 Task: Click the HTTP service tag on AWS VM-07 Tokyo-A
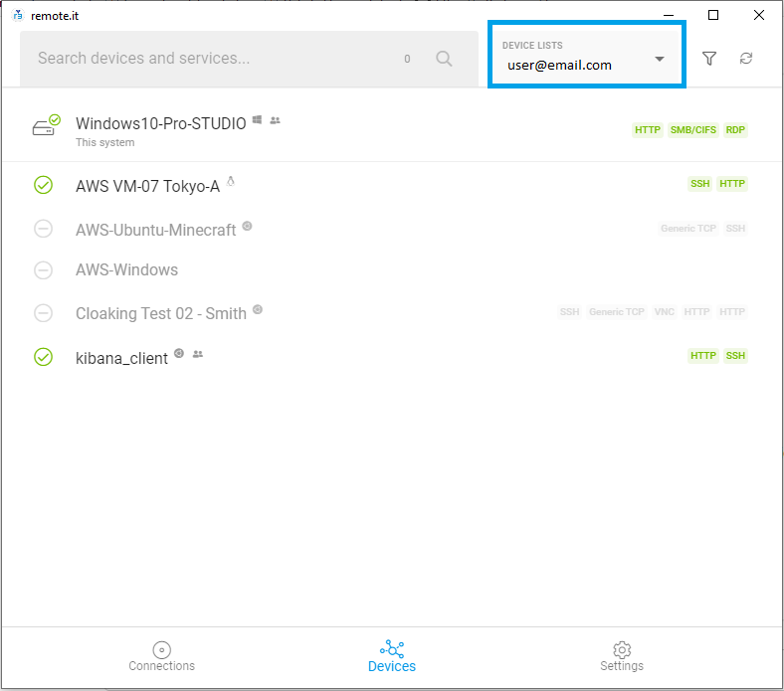click(x=732, y=184)
